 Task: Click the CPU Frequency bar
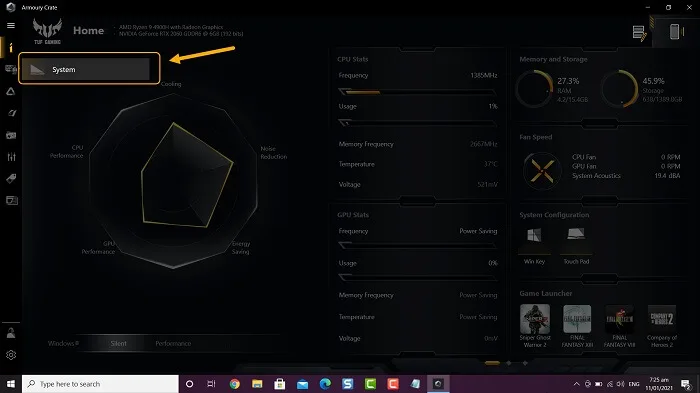click(x=417, y=92)
